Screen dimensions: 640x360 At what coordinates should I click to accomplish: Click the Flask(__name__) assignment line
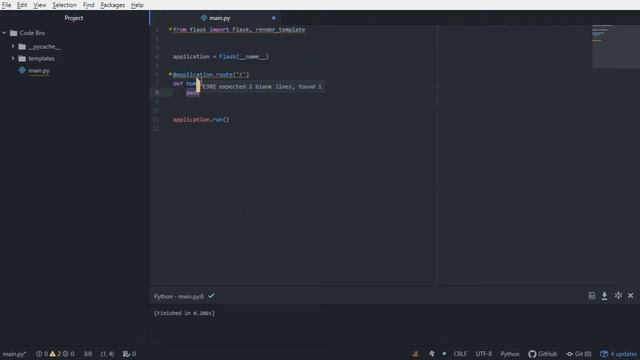(x=221, y=56)
